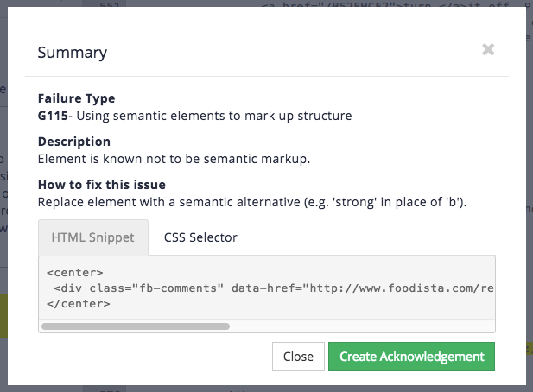Viewport: 533px width, 392px height.
Task: Click the closing </center> tag in the snippet
Action: pyautogui.click(x=78, y=303)
